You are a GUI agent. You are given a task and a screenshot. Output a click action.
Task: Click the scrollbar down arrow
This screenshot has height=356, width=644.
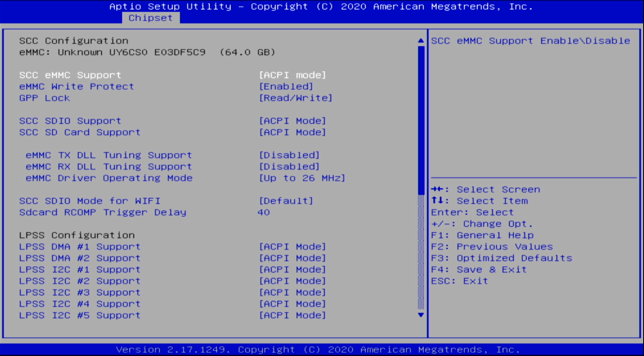(420, 315)
